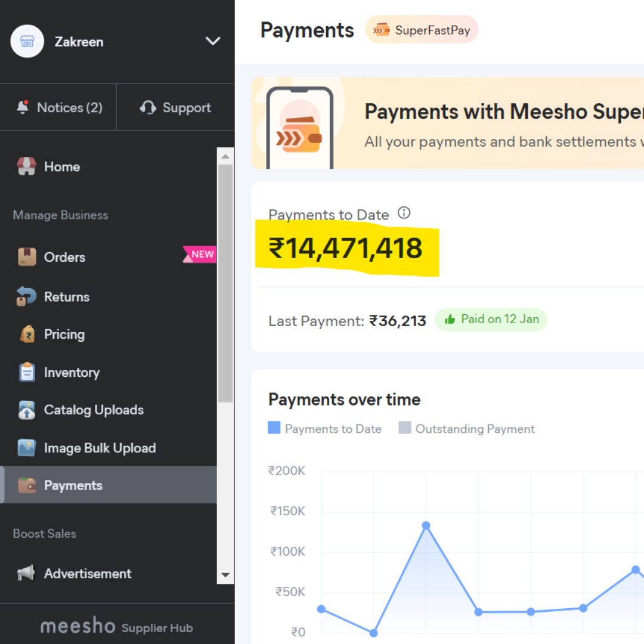Click the Pricing bag icon

(x=27, y=335)
